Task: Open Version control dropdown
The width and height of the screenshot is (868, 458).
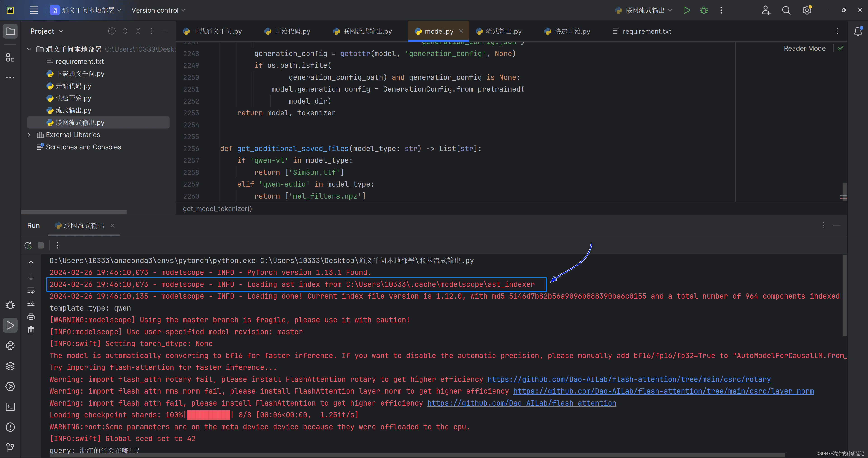Action: click(158, 10)
